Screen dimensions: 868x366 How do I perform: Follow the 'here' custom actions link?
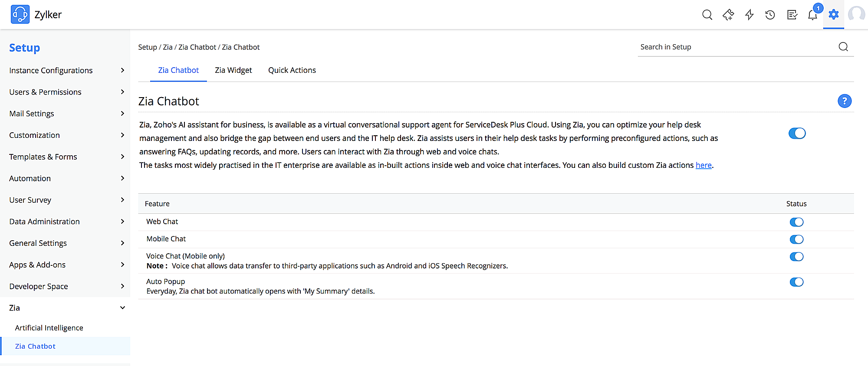click(704, 165)
